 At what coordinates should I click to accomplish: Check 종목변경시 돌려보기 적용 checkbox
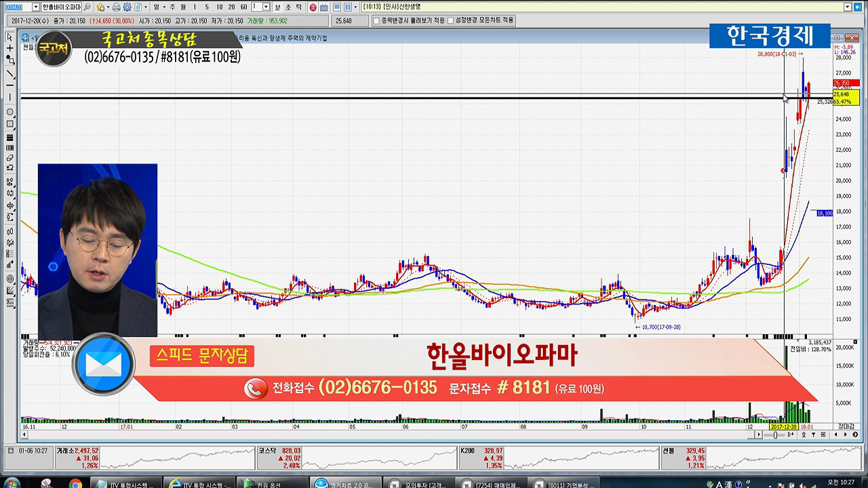pyautogui.click(x=377, y=21)
